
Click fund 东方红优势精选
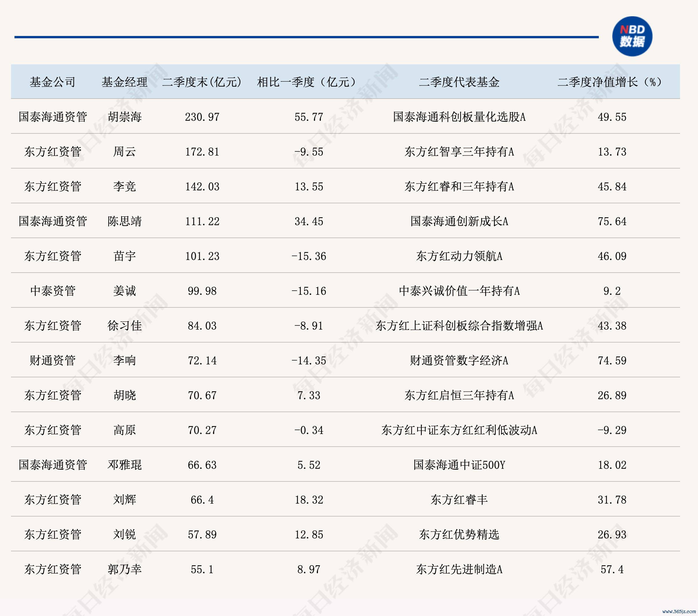click(x=459, y=535)
